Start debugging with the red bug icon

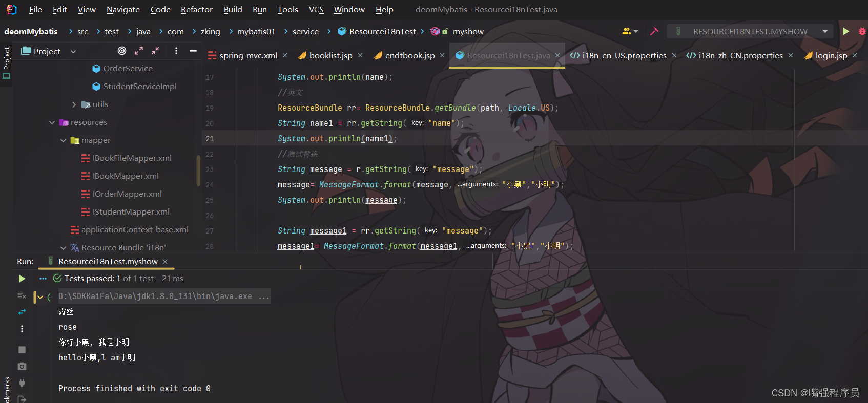click(862, 31)
